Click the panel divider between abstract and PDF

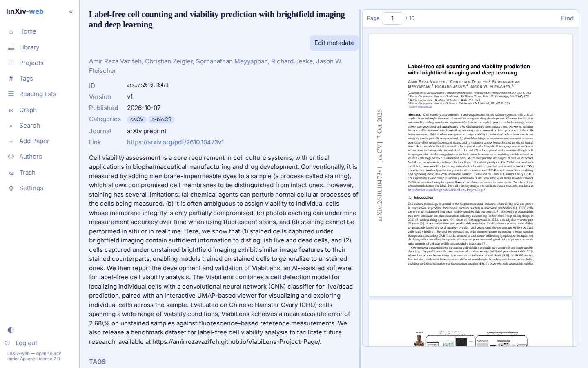pos(360,188)
